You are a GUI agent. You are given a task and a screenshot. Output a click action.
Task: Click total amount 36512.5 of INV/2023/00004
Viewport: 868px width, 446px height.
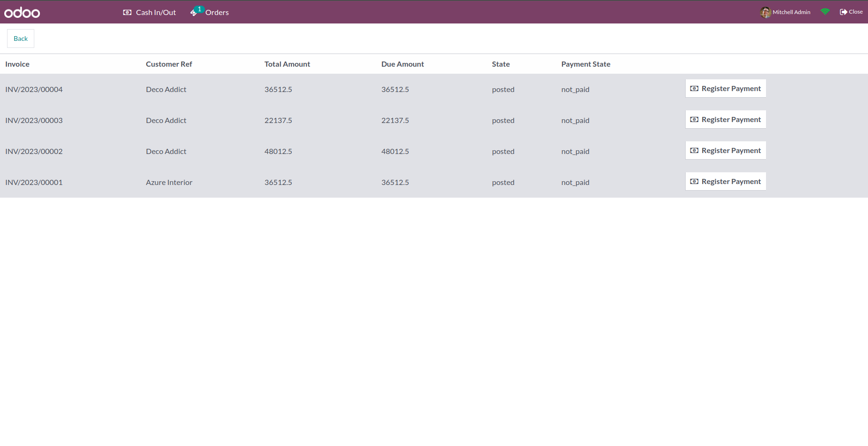click(278, 89)
